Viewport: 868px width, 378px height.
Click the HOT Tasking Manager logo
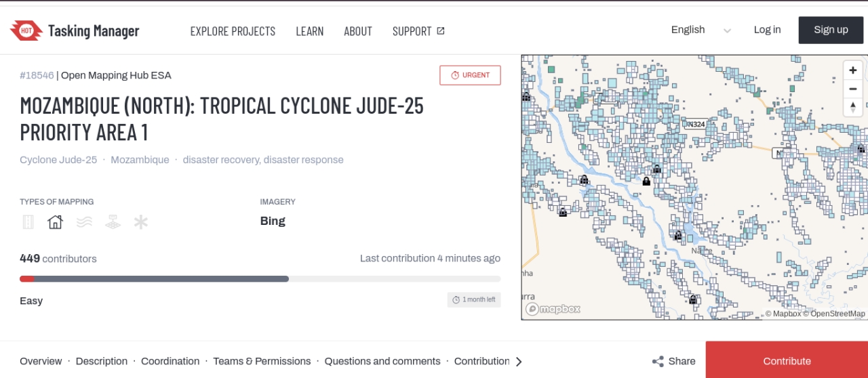pos(75,30)
